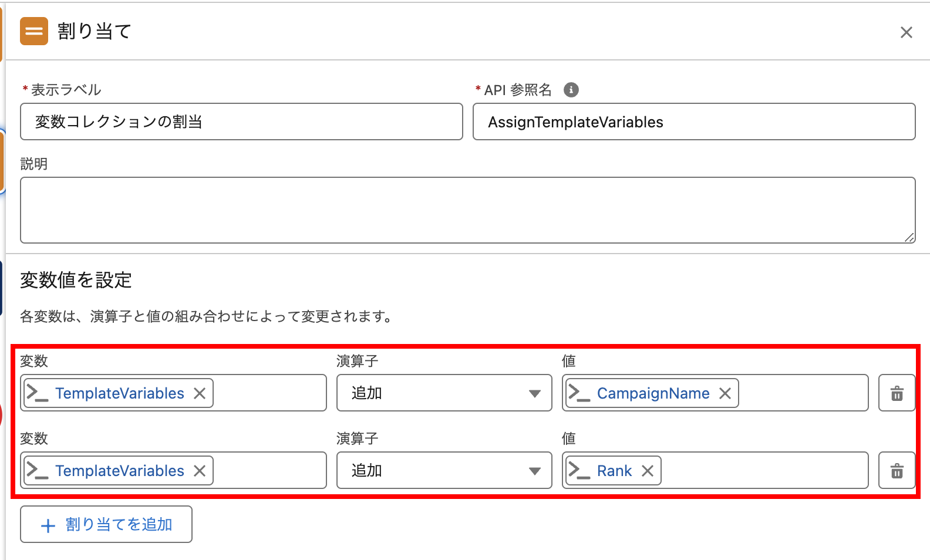Focus the API 参照名 field with AssignTemplateVariables
Viewport: 930px width, 560px height.
tap(693, 122)
